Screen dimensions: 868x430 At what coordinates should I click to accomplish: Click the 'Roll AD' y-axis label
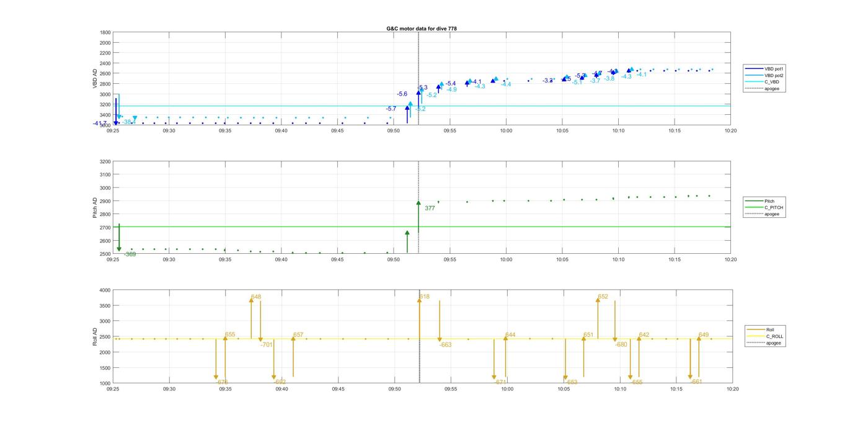(95, 337)
